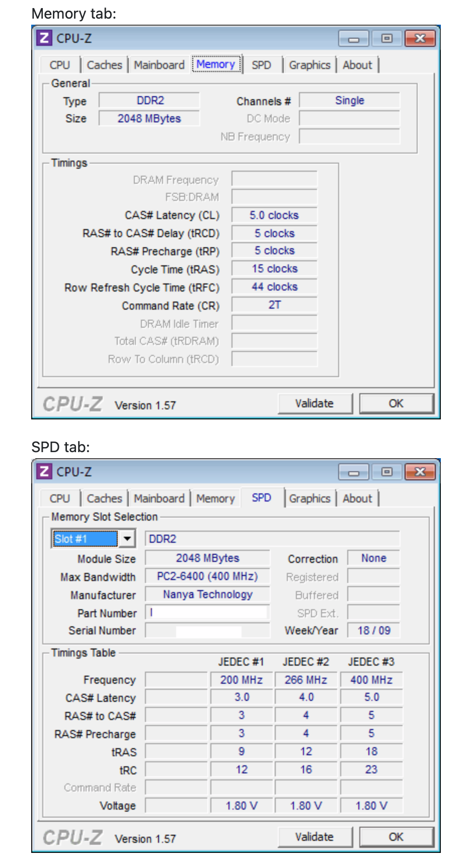Image resolution: width=467 pixels, height=868 pixels.
Task: Switch to CPU tab in SPD window
Action: tap(60, 498)
